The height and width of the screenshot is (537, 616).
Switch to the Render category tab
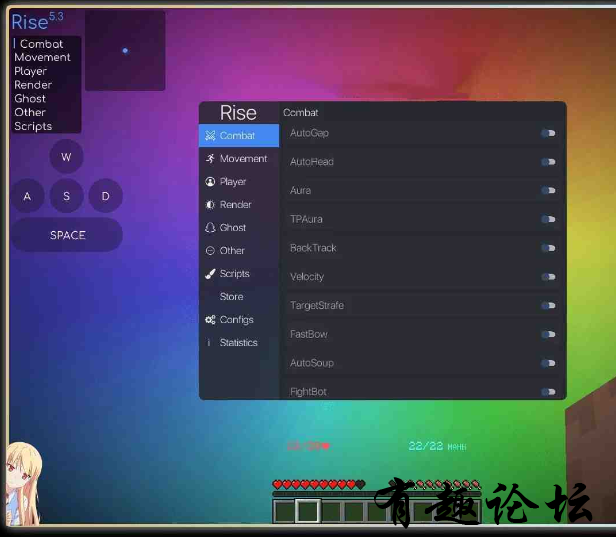click(x=239, y=205)
